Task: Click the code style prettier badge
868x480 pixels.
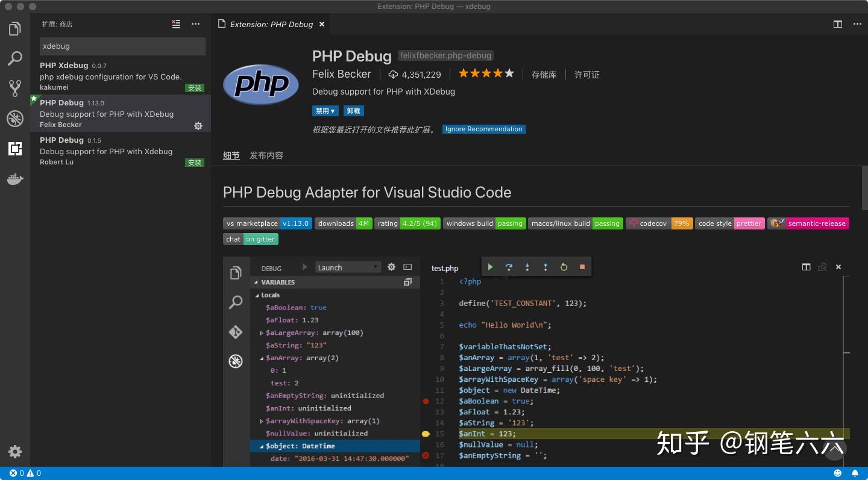Action: (x=730, y=223)
